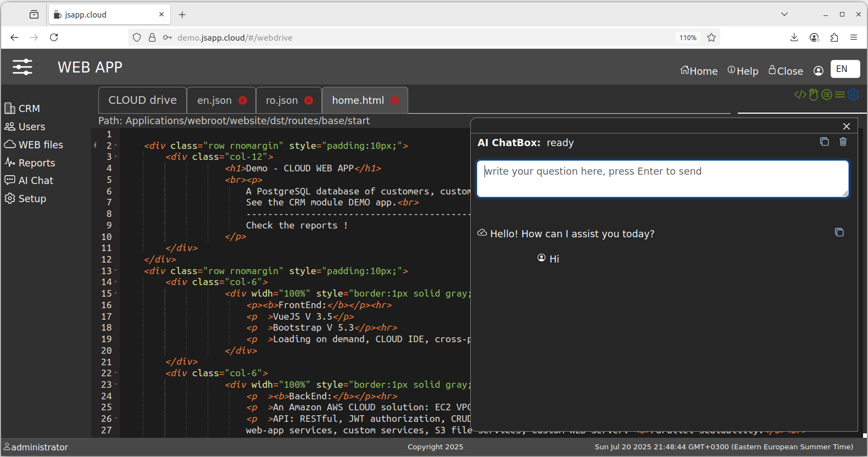Viewport: 868px width, 457px height.
Task: Switch to the CLOUD drive tab
Action: pyautogui.click(x=142, y=101)
